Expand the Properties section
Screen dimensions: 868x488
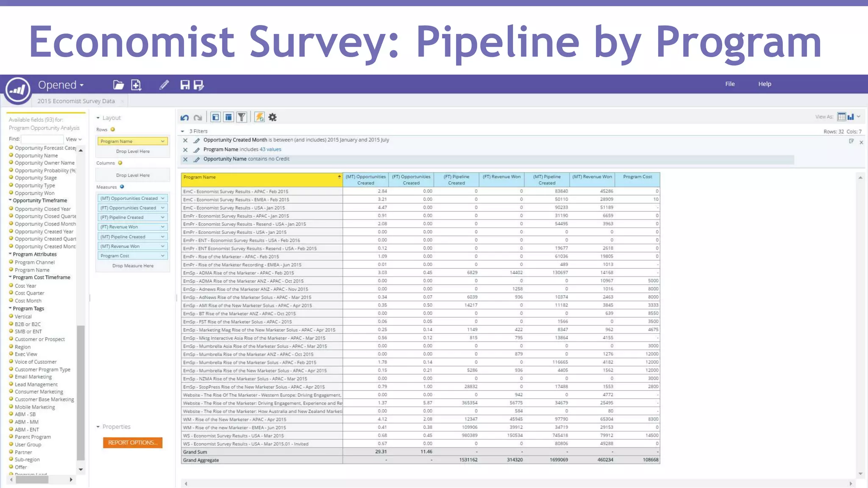click(98, 427)
